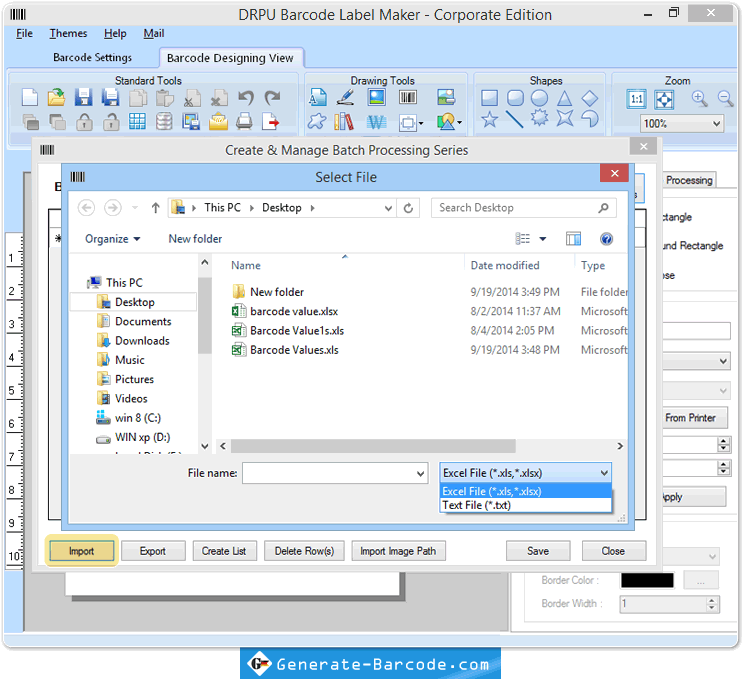Choose Excel File (*.xls,*.xlsx) option in list

coord(526,491)
